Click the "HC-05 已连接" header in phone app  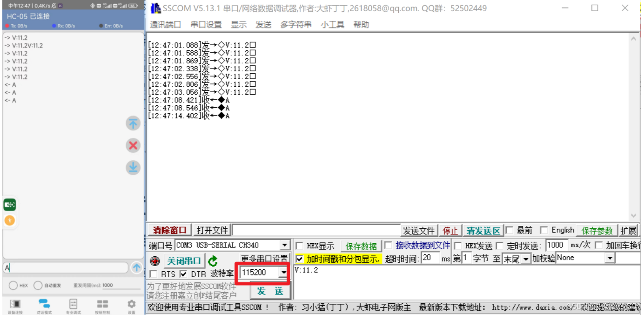click(28, 16)
